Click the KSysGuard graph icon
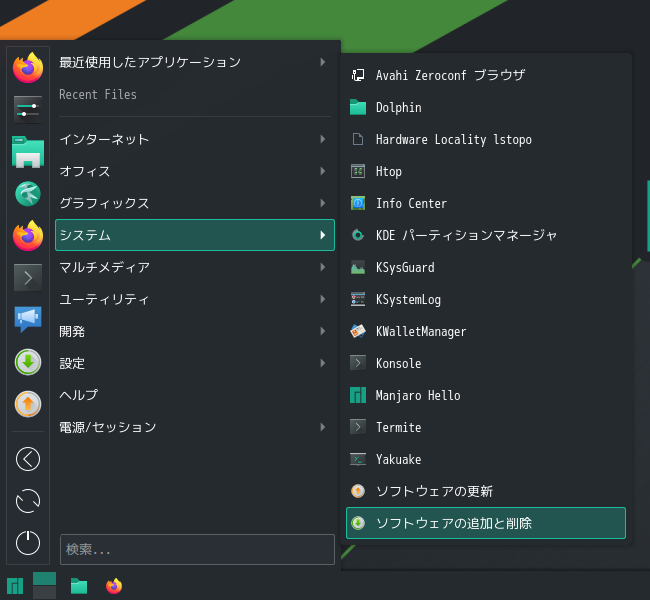650x600 pixels. pos(358,267)
